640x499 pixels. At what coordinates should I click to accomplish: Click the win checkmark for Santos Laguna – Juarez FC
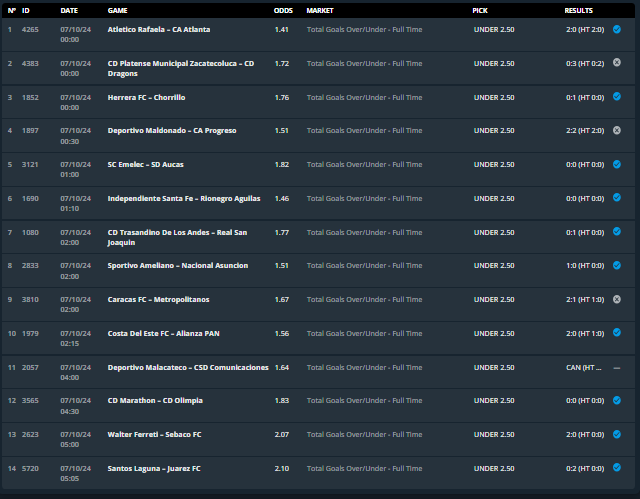(x=617, y=468)
